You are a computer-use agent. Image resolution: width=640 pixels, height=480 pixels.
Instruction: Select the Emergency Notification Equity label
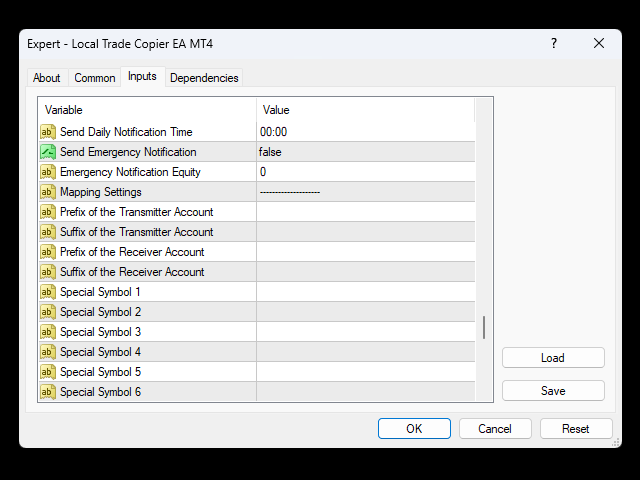[x=130, y=172]
